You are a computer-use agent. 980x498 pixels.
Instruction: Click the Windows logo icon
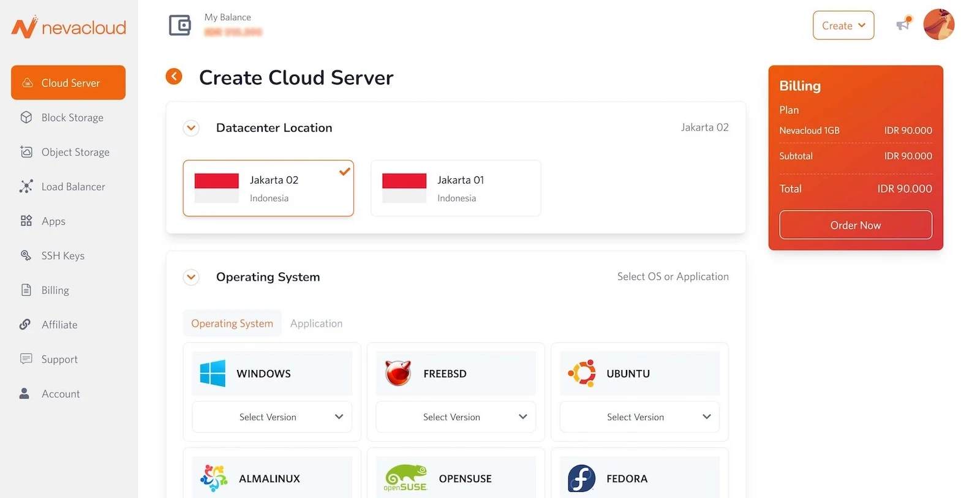pyautogui.click(x=213, y=373)
